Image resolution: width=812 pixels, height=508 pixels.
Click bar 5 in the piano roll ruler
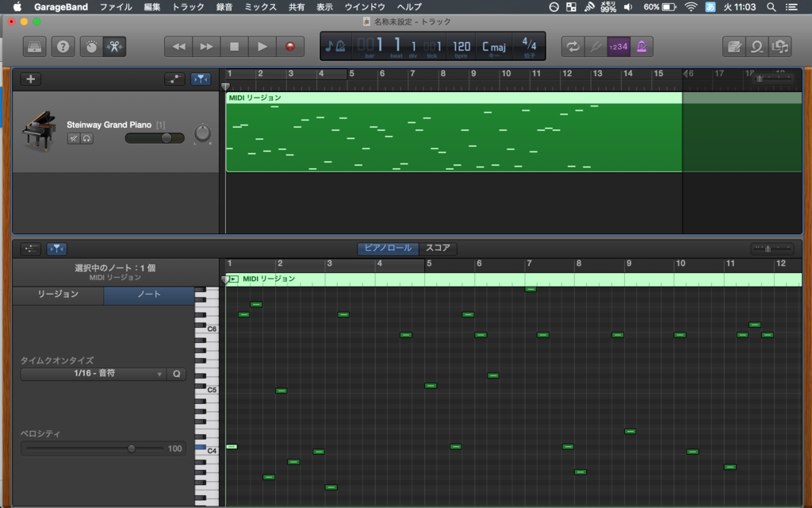point(429,264)
